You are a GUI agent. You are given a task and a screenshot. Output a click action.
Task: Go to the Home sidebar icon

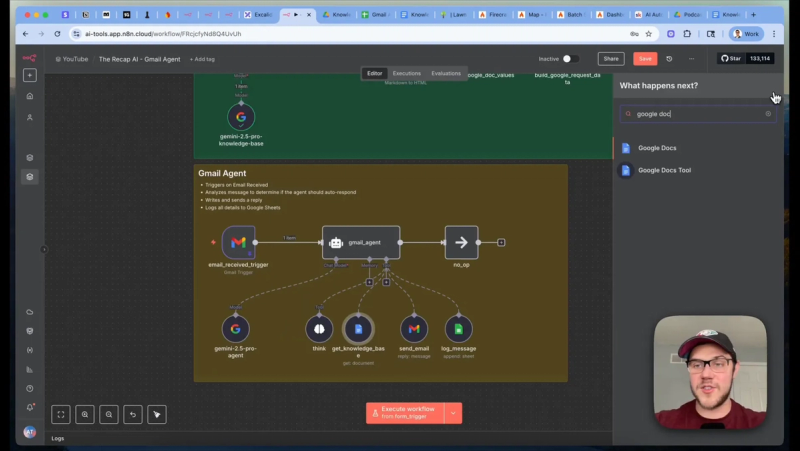[x=30, y=96]
